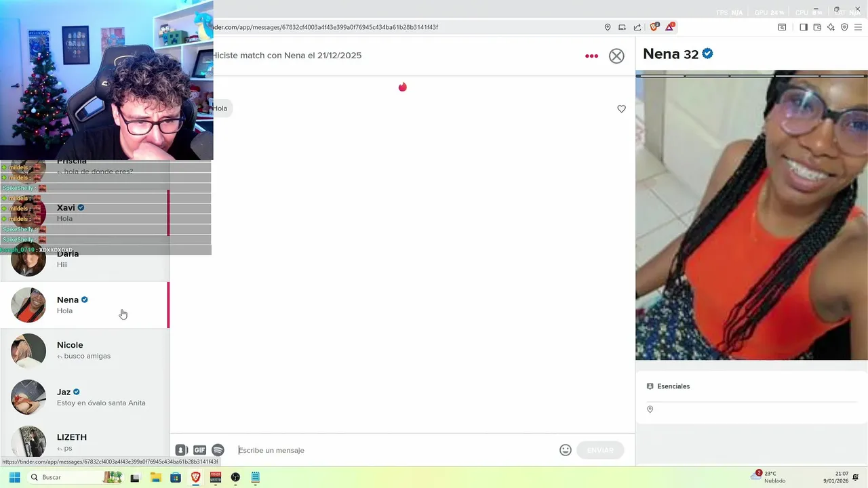Close the Nena conversation with the X icon

point(616,56)
